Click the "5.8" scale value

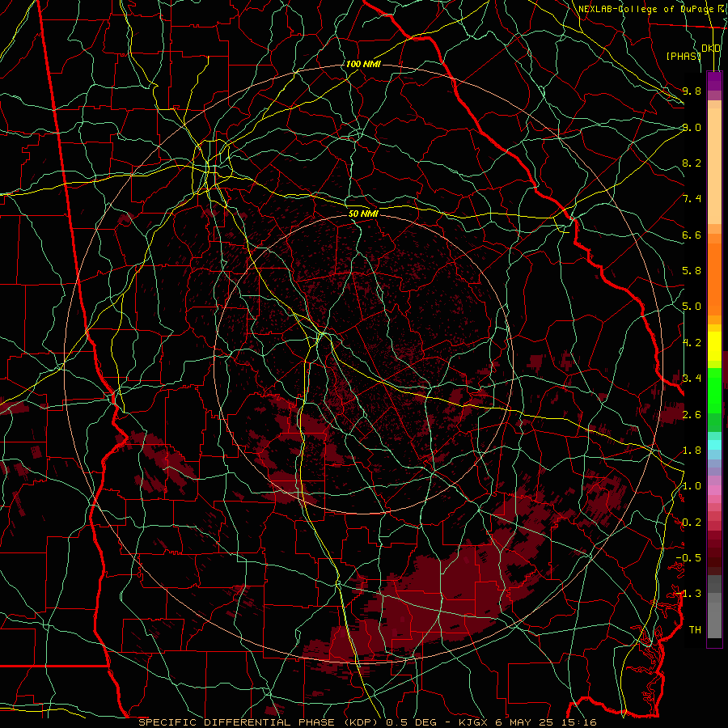pyautogui.click(x=692, y=271)
